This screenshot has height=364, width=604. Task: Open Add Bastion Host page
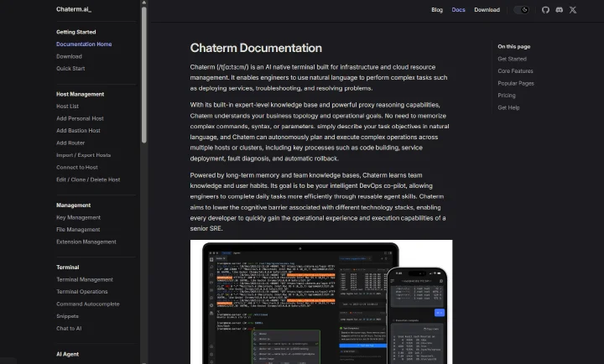click(78, 131)
